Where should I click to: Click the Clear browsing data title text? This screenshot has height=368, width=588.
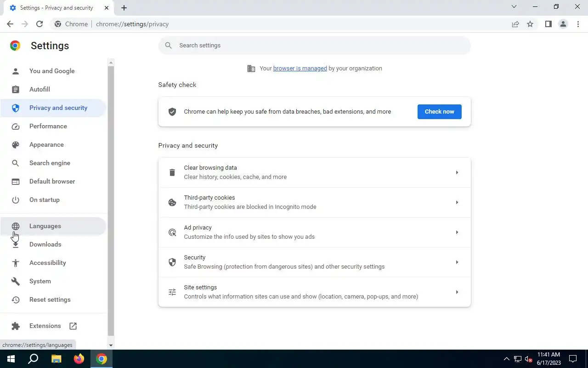pyautogui.click(x=210, y=168)
